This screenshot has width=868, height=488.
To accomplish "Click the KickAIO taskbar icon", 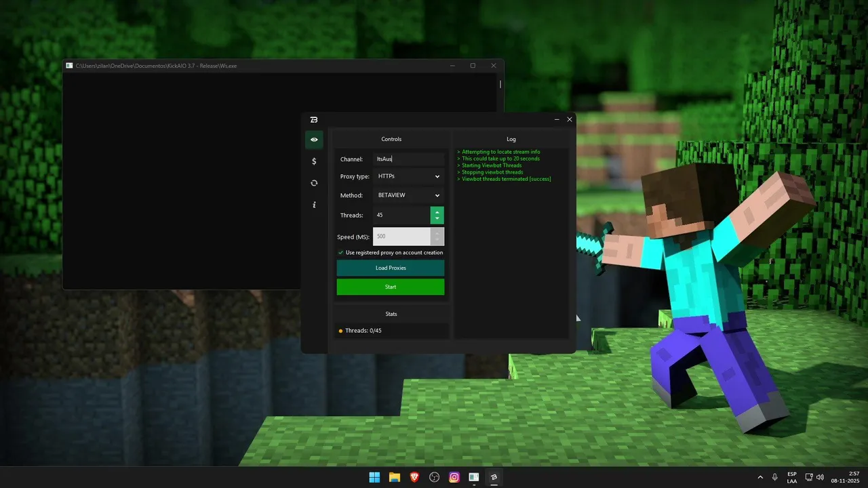I will pyautogui.click(x=494, y=477).
